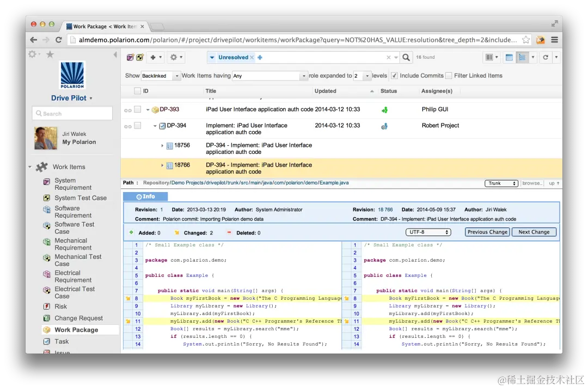Screen dimensions: 588x389
Task: Bookmark page with star icon in address bar
Action: [x=526, y=40]
